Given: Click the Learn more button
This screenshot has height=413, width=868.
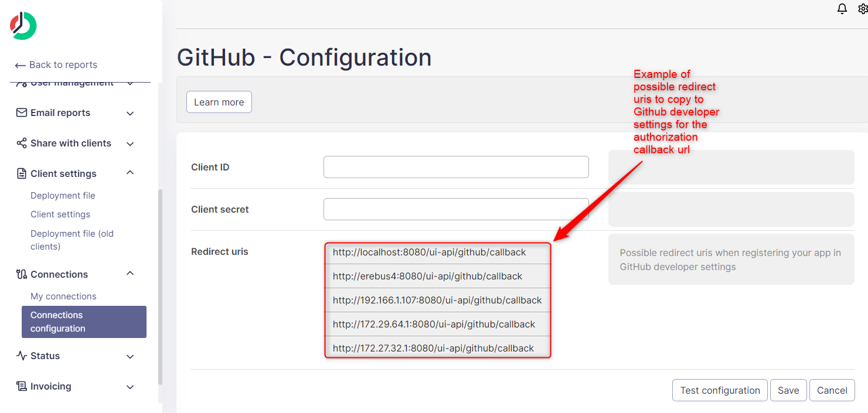Looking at the screenshot, I should click(219, 102).
